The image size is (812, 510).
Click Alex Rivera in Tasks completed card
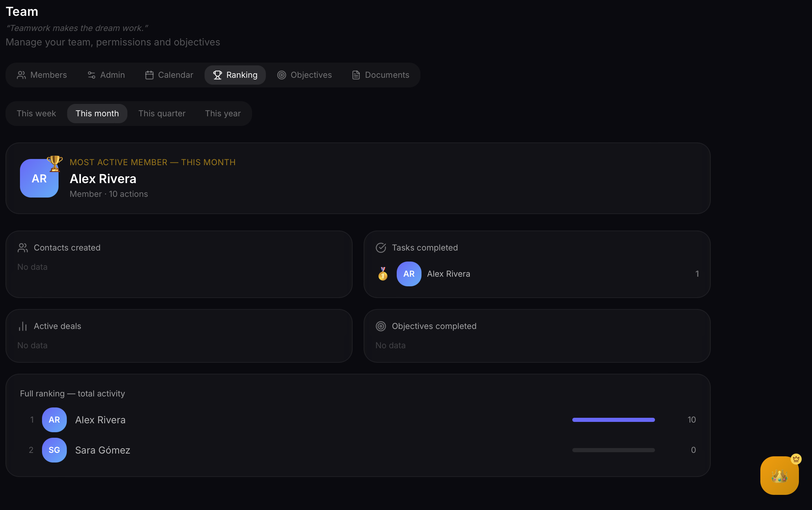pos(449,274)
